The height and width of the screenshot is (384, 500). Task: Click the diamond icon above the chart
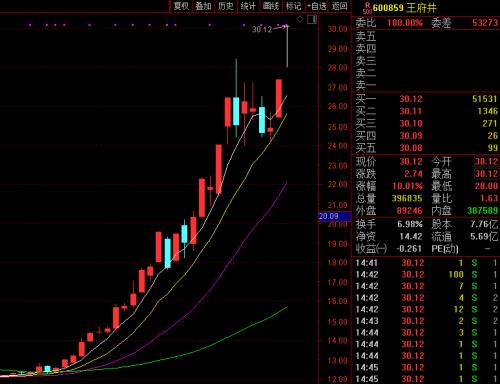(x=300, y=19)
